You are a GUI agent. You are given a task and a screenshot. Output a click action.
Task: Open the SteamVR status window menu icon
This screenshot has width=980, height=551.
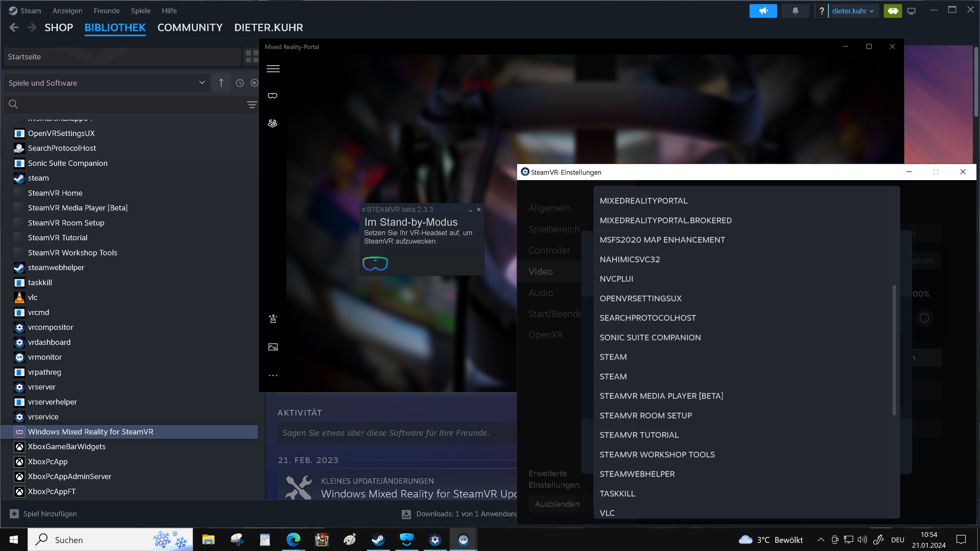pos(363,209)
